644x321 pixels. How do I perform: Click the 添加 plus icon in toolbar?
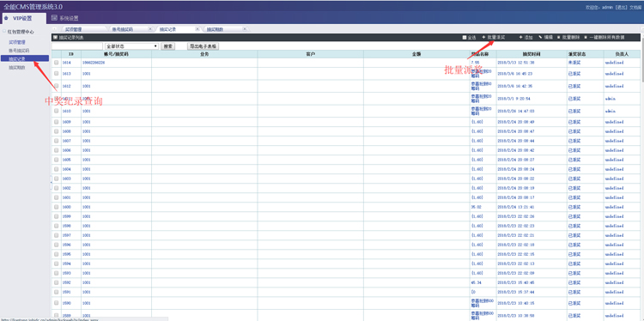[x=521, y=38]
